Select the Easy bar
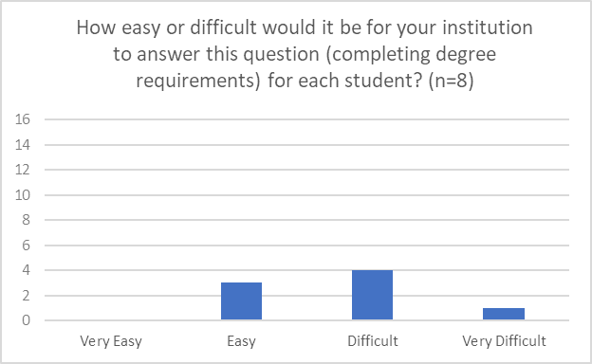The height and width of the screenshot is (364, 592). tap(241, 301)
